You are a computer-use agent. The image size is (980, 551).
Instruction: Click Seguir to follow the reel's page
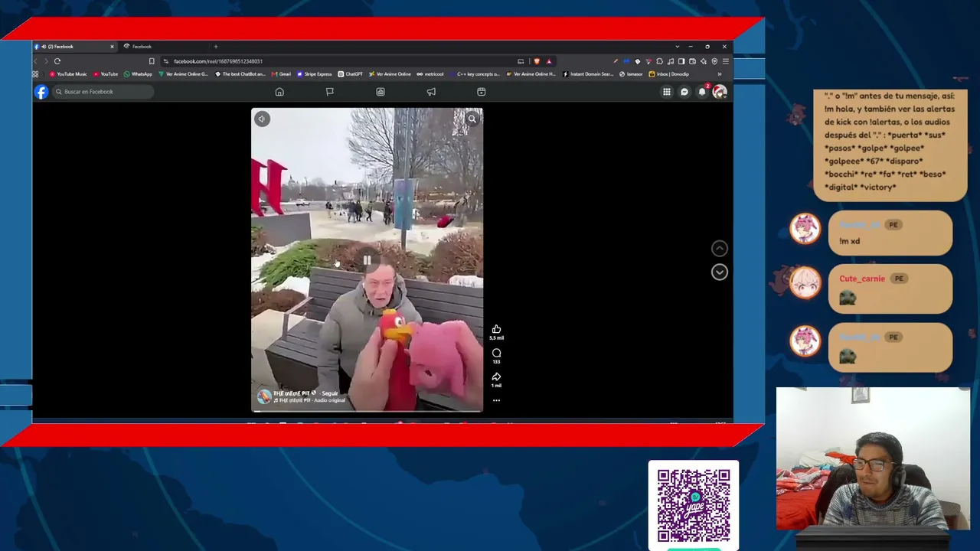[x=330, y=393]
